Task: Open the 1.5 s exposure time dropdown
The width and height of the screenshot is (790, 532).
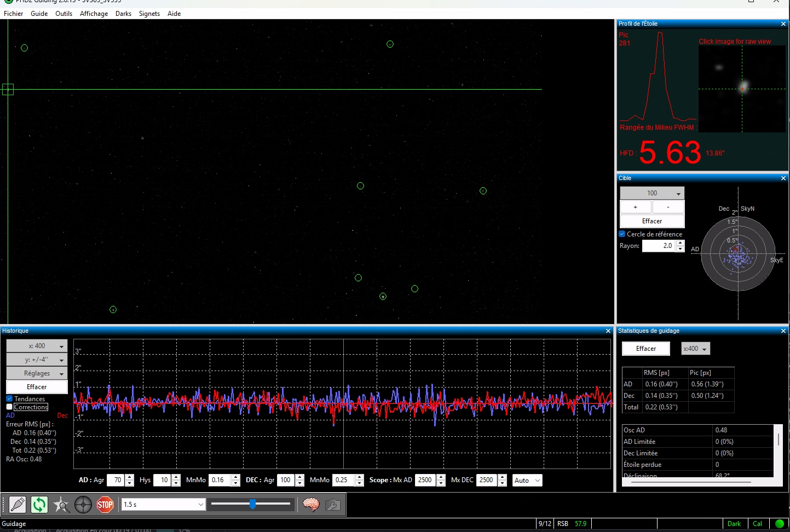Action: click(x=164, y=505)
